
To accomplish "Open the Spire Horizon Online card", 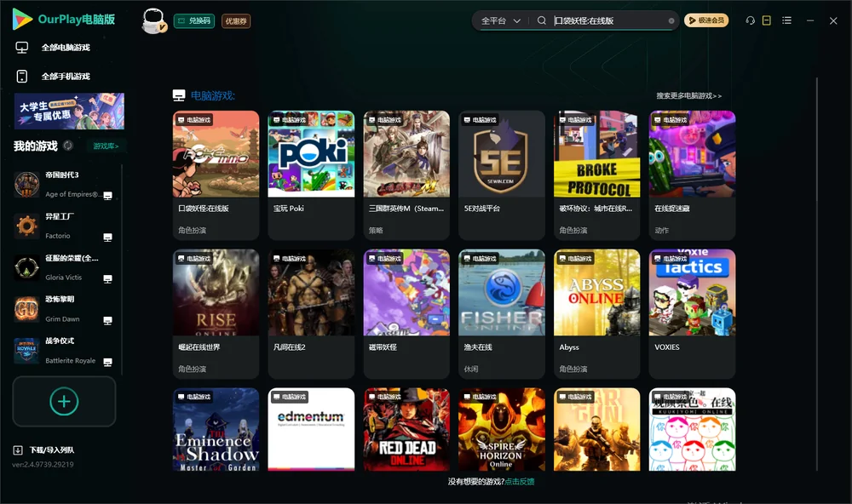I will pyautogui.click(x=502, y=429).
